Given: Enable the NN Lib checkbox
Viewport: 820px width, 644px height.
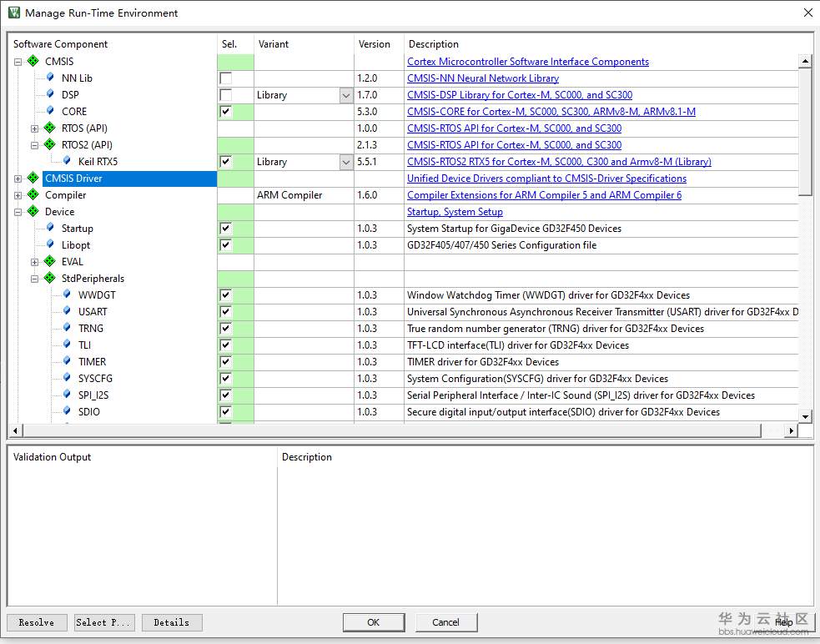Looking at the screenshot, I should tap(225, 78).
